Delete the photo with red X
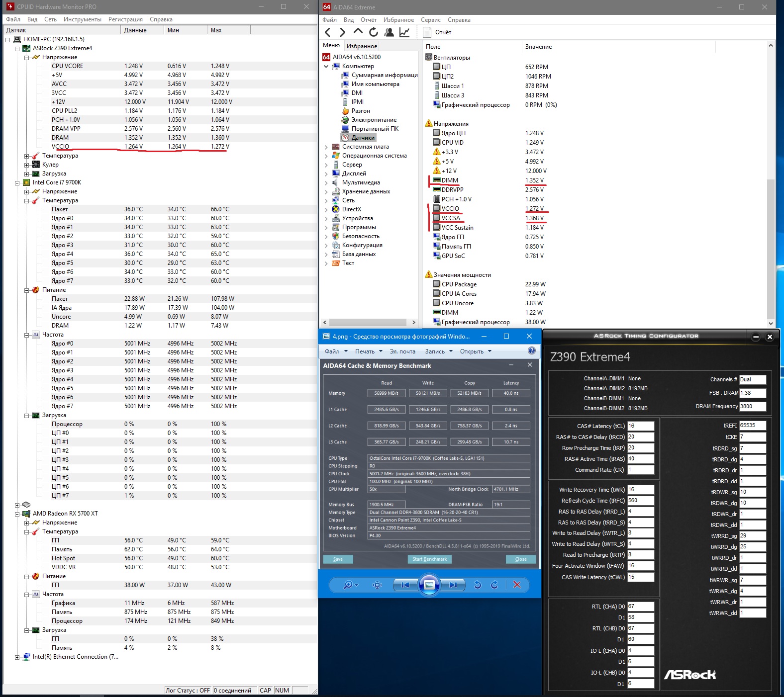Image resolution: width=784 pixels, height=697 pixels. coord(517,585)
